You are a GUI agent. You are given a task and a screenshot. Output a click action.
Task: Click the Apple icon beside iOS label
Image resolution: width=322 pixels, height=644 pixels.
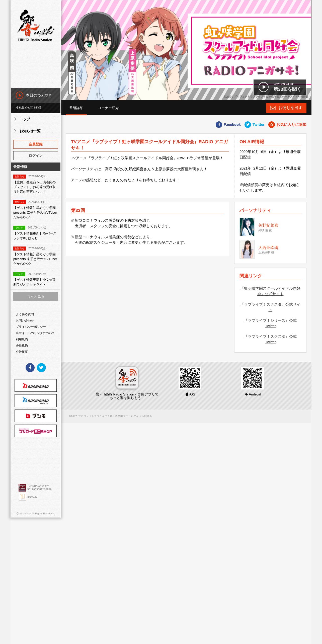click(187, 394)
